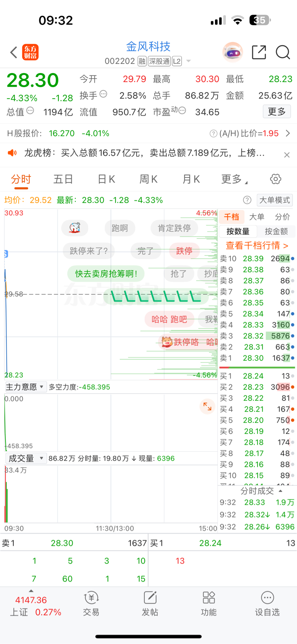This screenshot has height=644, width=297.
Task: Tap the back arrow icon
Action: click(x=14, y=52)
